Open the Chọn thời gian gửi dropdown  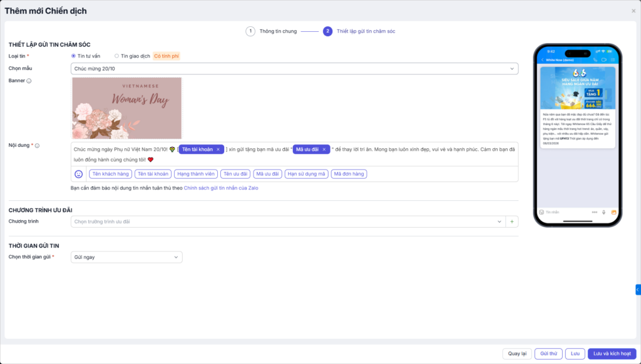click(126, 257)
